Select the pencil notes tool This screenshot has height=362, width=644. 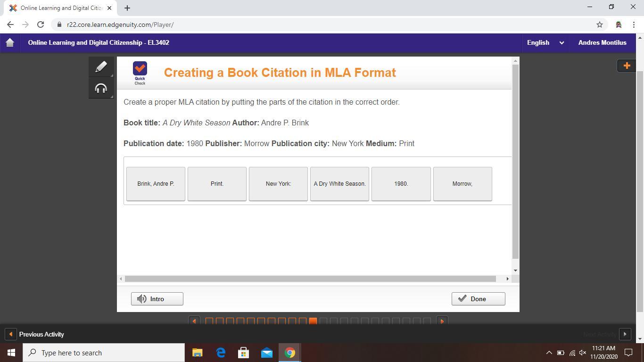click(x=101, y=67)
